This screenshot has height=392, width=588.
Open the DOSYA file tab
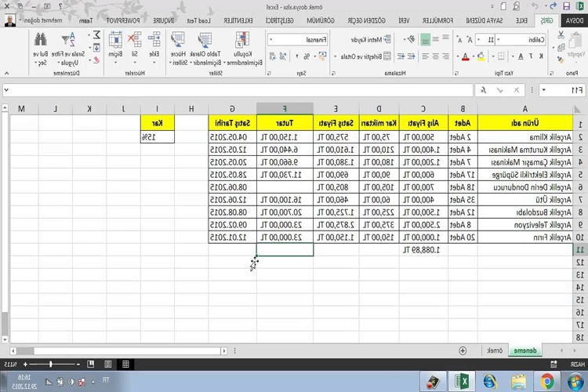[574, 20]
